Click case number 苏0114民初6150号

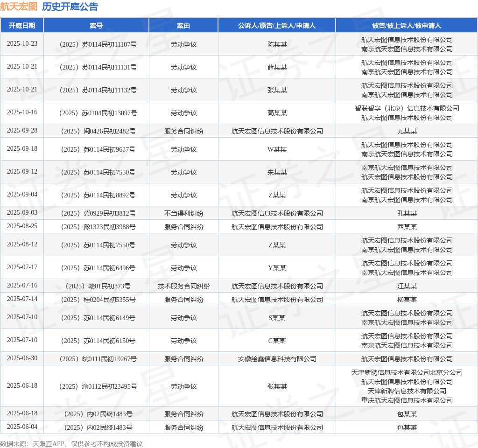pos(98,341)
